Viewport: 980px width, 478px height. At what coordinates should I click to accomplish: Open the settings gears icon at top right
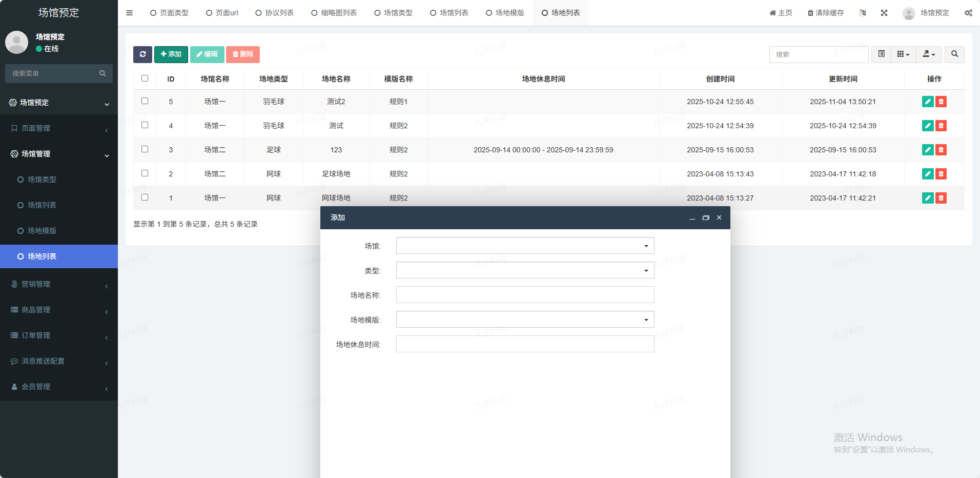(968, 13)
